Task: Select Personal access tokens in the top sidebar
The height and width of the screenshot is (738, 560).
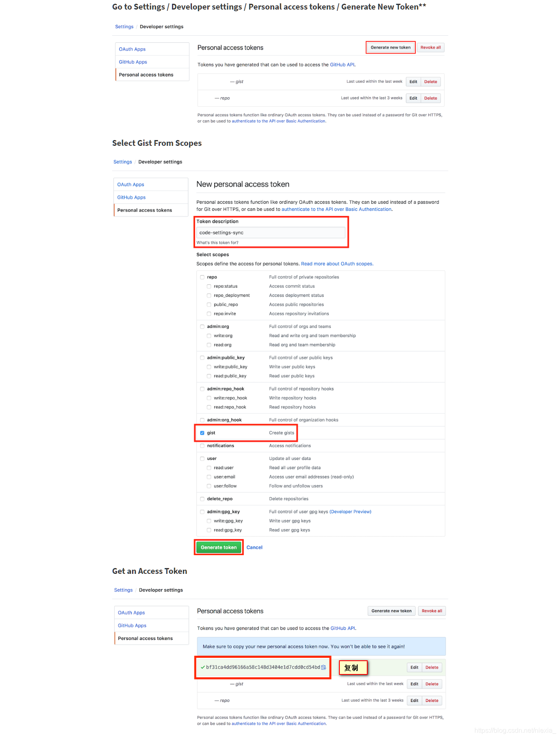Action: click(146, 75)
